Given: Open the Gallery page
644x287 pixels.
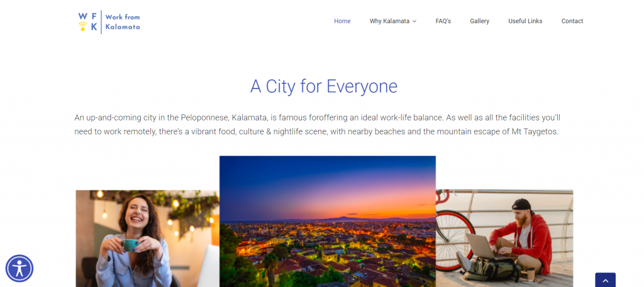Looking at the screenshot, I should point(479,21).
